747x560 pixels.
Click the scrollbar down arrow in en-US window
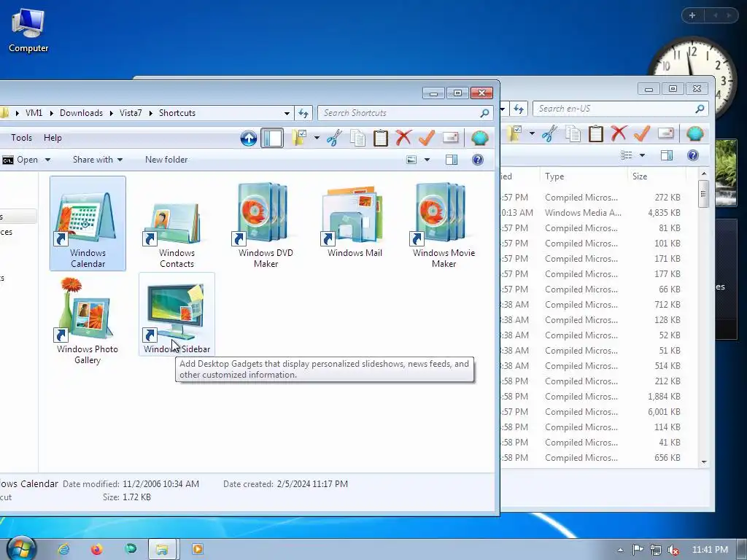704,462
